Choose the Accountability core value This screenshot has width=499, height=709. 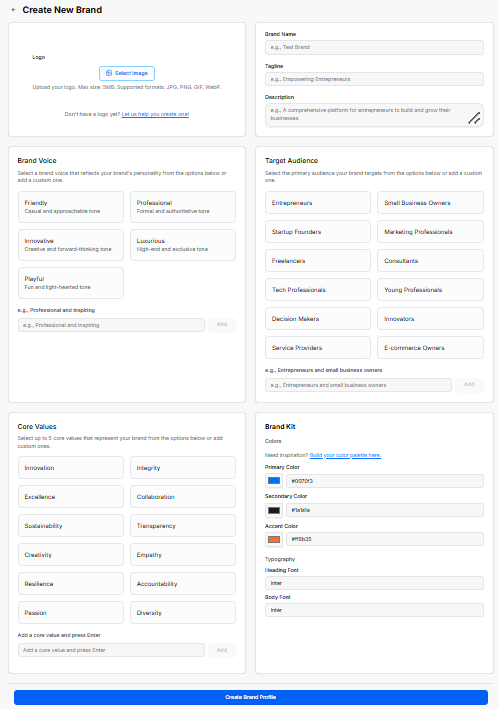183,583
